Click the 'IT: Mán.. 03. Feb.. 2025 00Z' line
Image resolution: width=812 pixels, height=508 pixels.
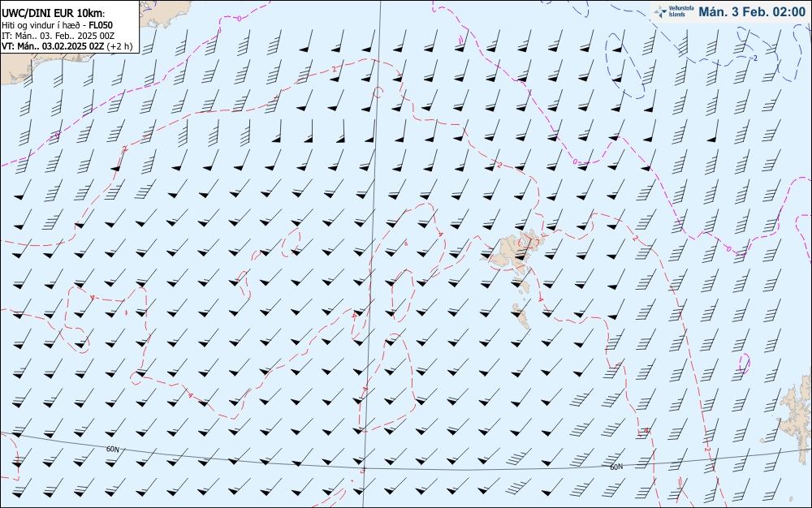point(58,36)
